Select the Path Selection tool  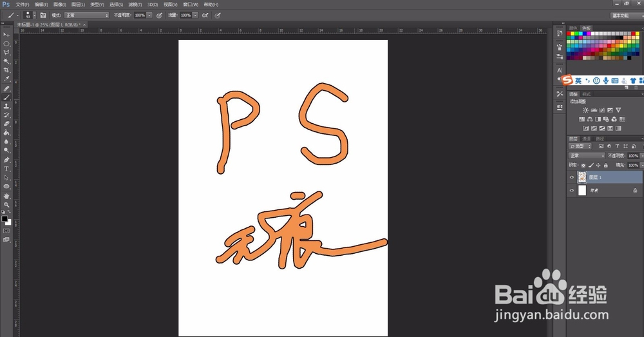6,178
